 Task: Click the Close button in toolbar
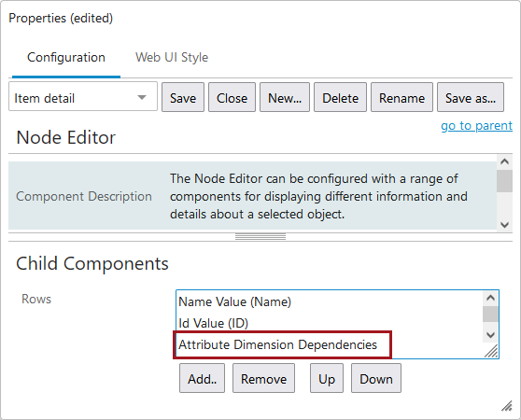click(232, 97)
